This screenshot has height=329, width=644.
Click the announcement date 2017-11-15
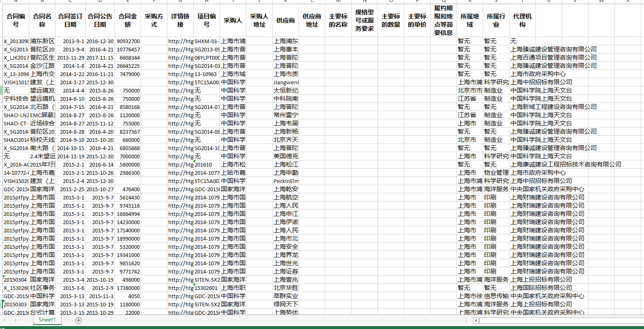tap(100, 58)
